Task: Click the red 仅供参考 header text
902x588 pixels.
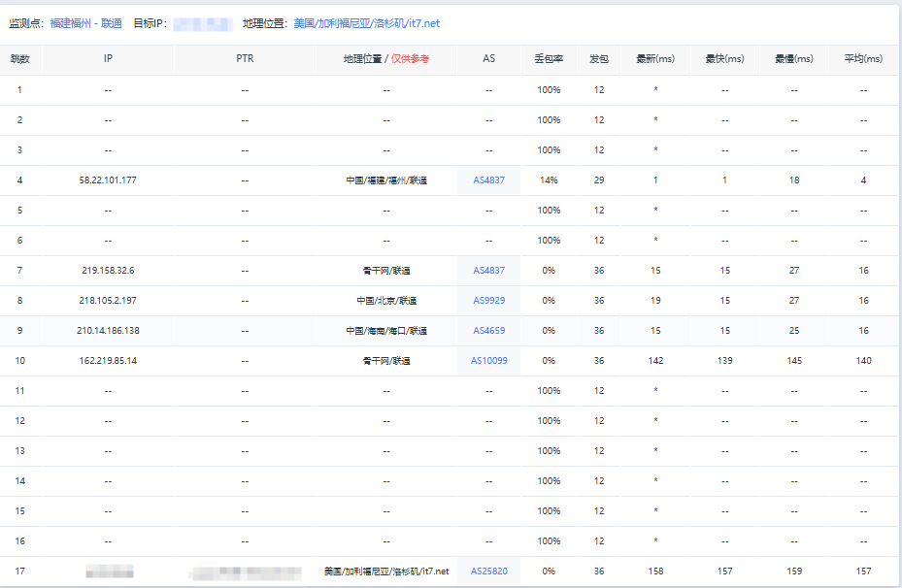Action: tap(410, 59)
